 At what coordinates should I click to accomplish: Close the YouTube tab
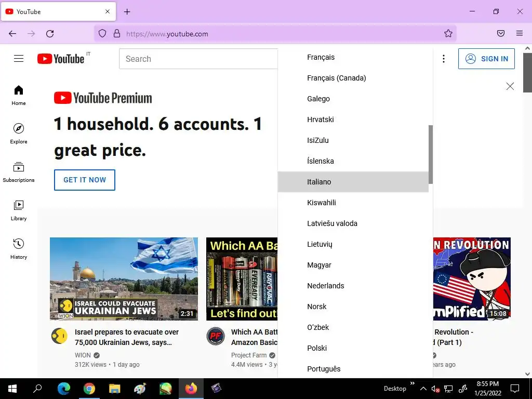[108, 11]
